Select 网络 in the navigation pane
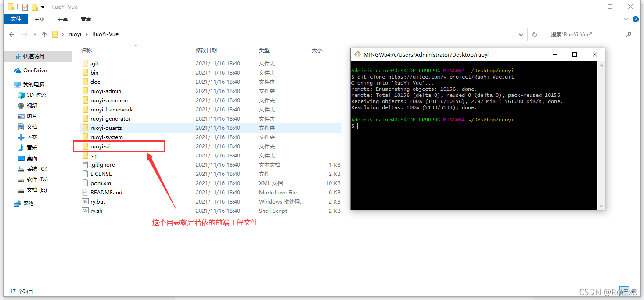This screenshot has height=300, width=644. point(29,204)
